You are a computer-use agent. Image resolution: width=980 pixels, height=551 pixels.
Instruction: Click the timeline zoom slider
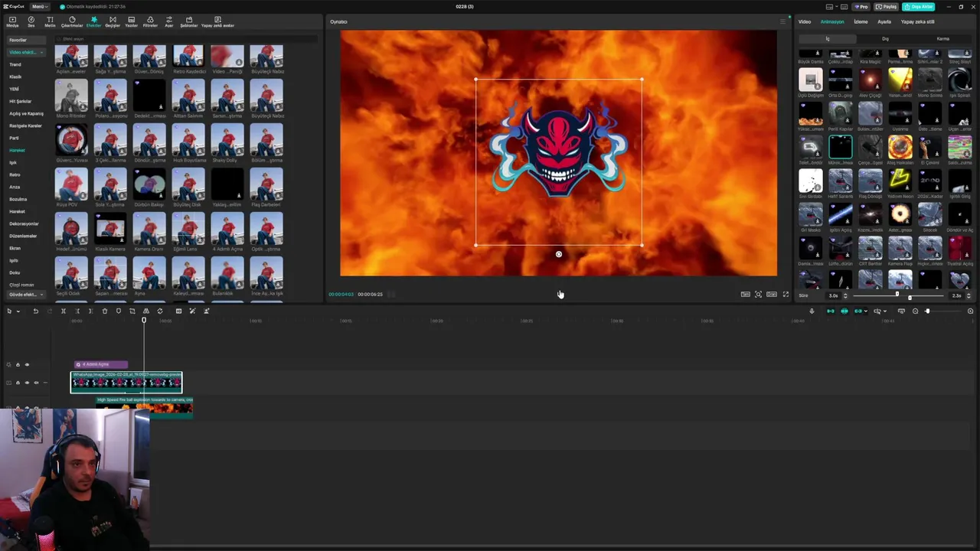[x=940, y=311]
